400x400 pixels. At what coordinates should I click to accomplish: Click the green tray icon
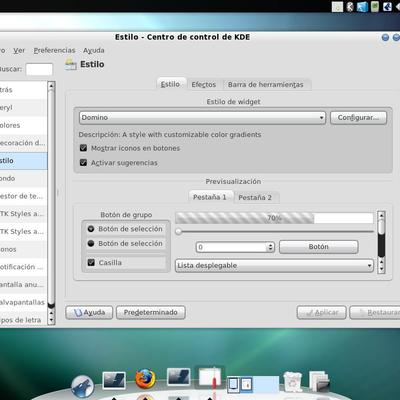pyautogui.click(x=375, y=6)
